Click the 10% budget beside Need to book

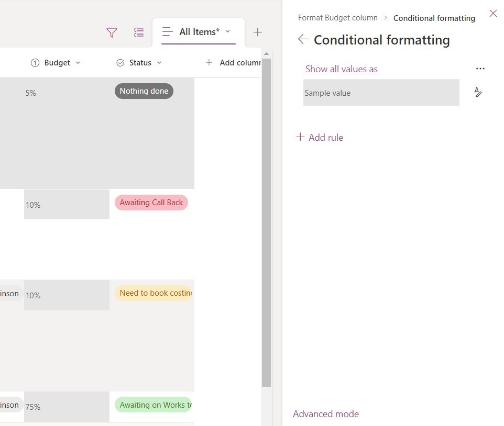tap(67, 295)
